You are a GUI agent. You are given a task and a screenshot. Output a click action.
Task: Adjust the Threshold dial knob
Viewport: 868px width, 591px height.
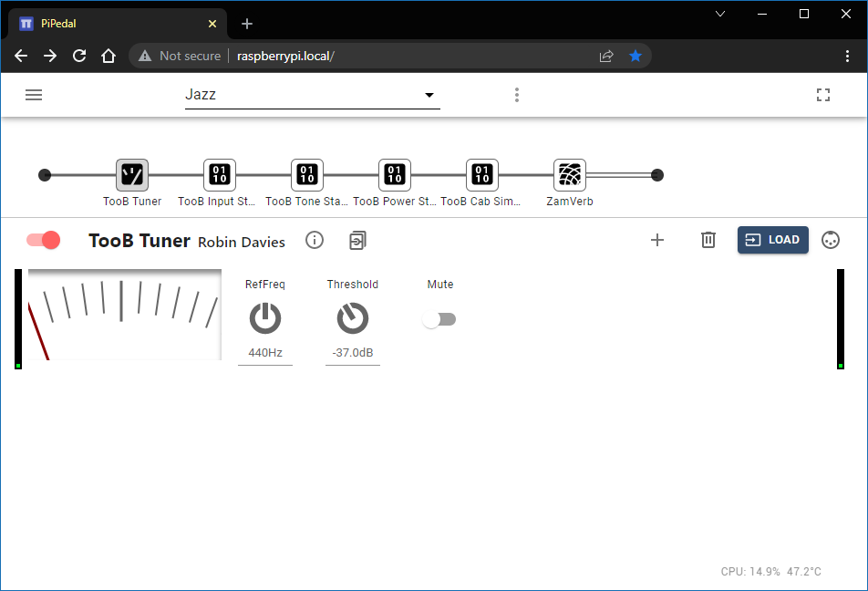[353, 318]
